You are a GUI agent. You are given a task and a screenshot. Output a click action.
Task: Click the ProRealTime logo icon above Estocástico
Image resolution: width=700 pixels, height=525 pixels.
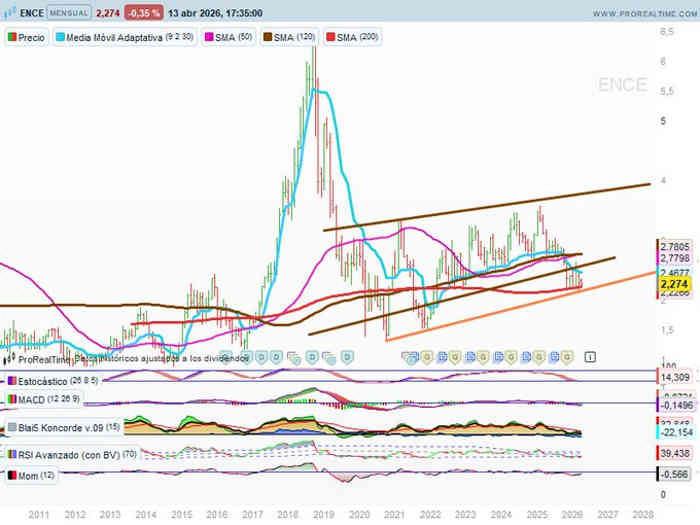click(x=8, y=358)
